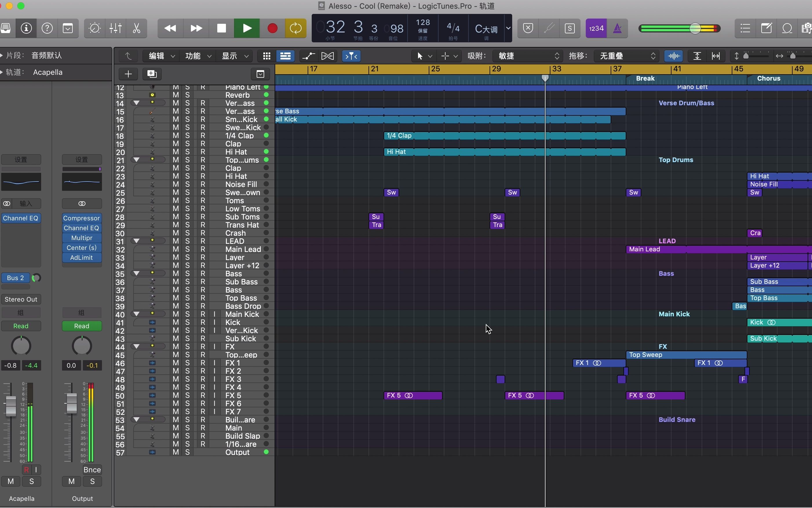Image resolution: width=812 pixels, height=508 pixels.
Task: Open the Media Browser camera icon
Action: pos(806,28)
